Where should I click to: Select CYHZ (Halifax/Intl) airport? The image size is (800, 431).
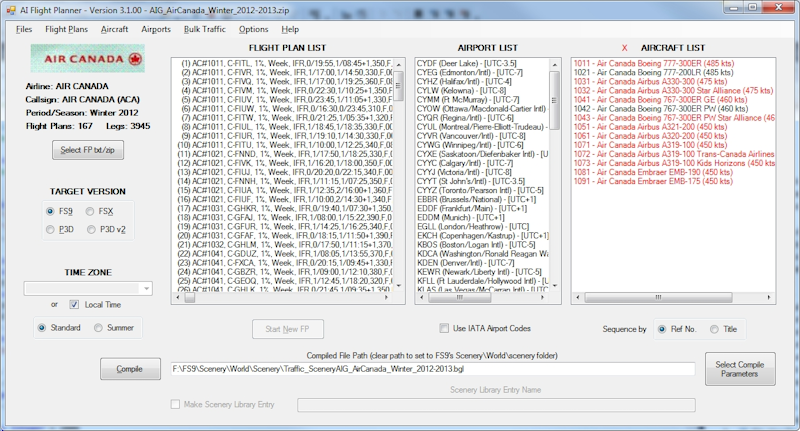point(464,82)
